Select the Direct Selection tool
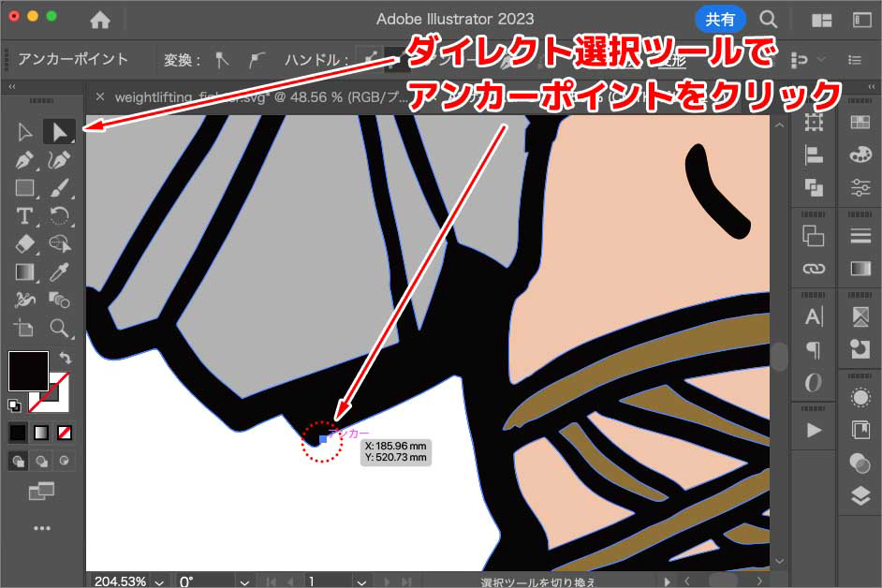This screenshot has height=588, width=882. (x=60, y=132)
